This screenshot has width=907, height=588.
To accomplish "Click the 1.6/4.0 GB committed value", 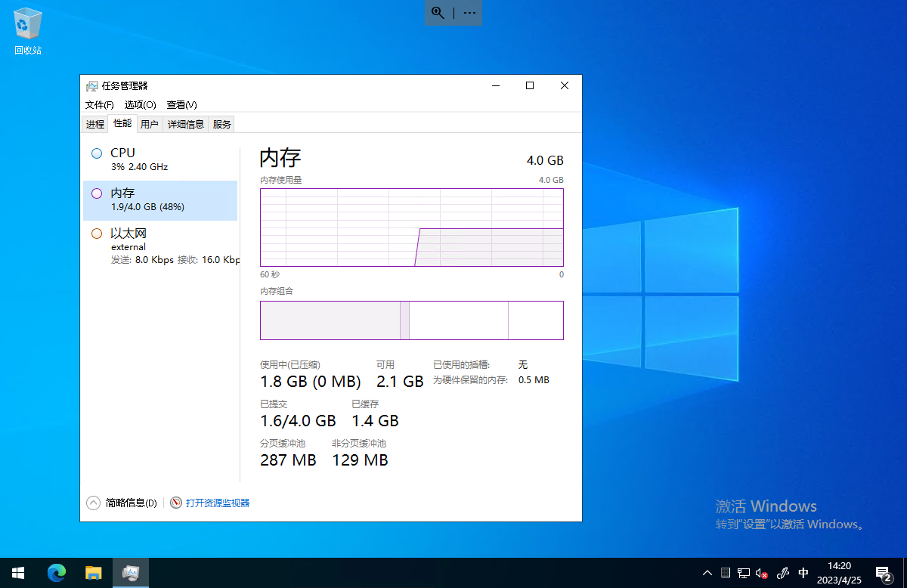I will pyautogui.click(x=298, y=421).
